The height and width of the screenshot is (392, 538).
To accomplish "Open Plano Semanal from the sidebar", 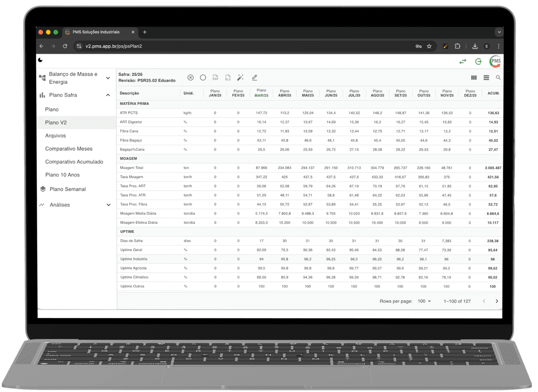I will [67, 189].
